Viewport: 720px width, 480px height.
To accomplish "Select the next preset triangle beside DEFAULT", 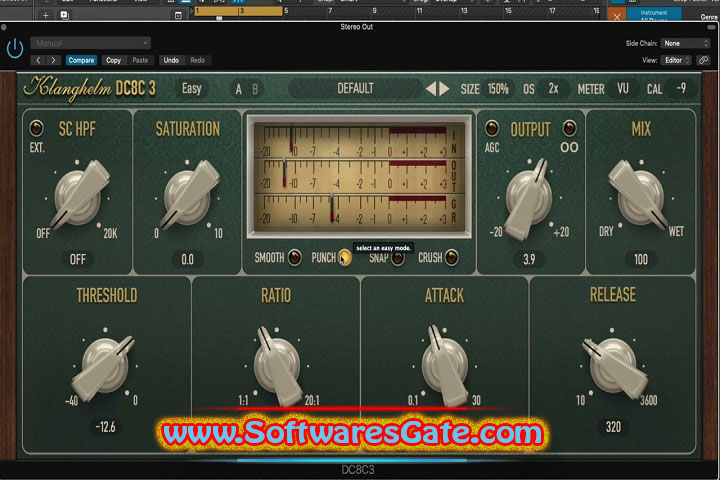I will [444, 89].
